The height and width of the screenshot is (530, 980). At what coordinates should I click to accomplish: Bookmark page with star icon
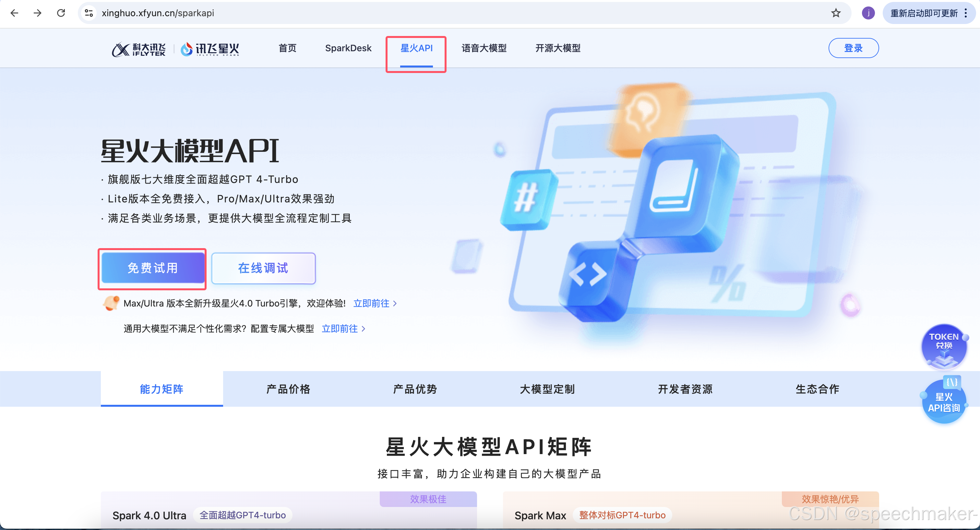(x=836, y=13)
